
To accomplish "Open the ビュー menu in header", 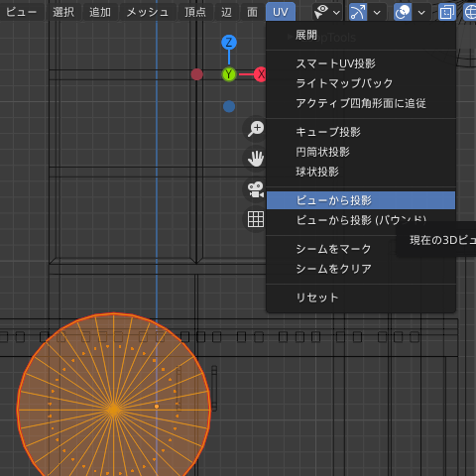I will [x=21, y=12].
